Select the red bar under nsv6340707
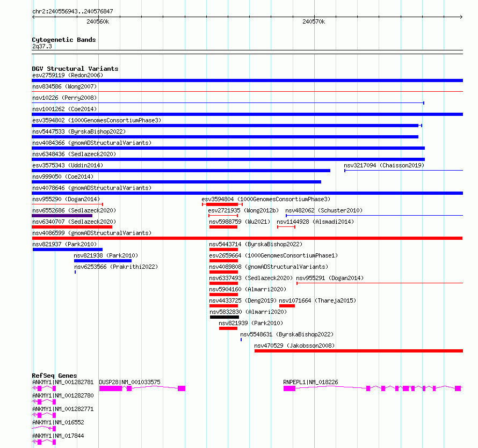 72,227
